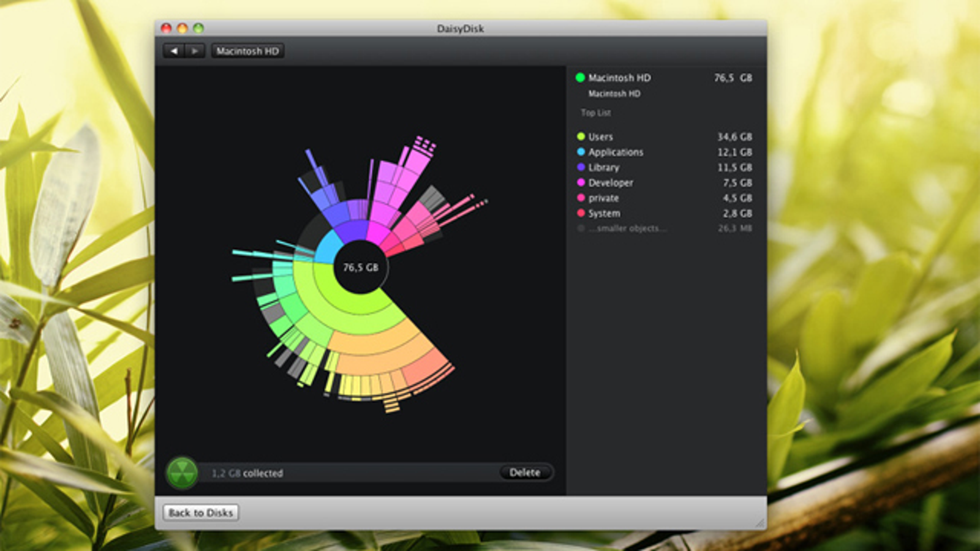The image size is (980, 551).
Task: Open the Developer folder entry
Action: pyautogui.click(x=665, y=182)
